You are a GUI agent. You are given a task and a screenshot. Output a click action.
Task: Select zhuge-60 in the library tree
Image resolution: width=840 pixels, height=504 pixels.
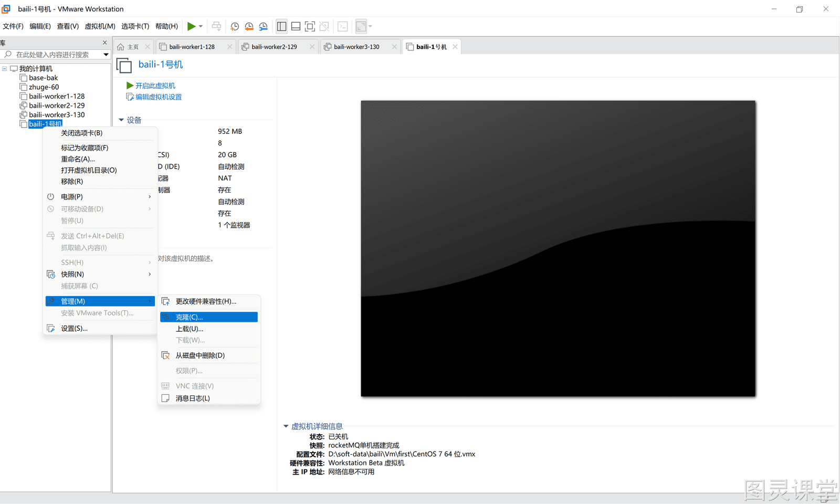pos(44,87)
